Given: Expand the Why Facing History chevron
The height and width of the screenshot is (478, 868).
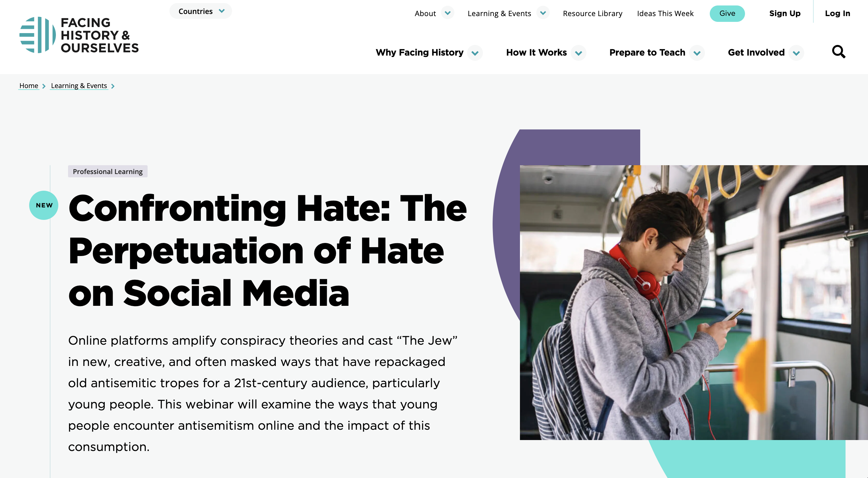Looking at the screenshot, I should click(x=475, y=53).
